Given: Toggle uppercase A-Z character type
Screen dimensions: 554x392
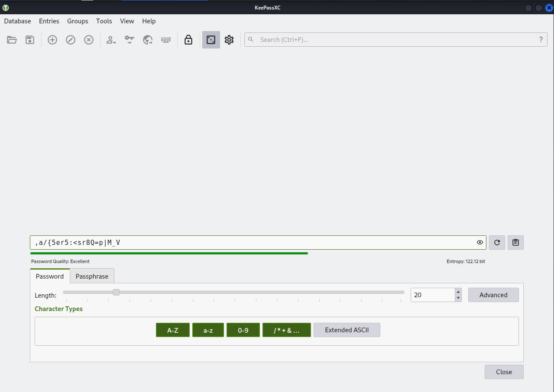Looking at the screenshot, I should (x=173, y=330).
